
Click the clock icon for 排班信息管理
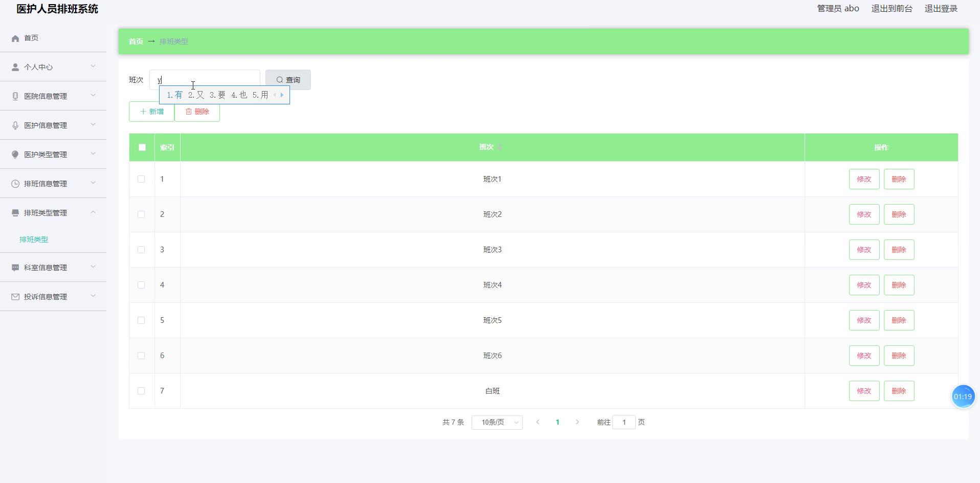click(x=15, y=184)
